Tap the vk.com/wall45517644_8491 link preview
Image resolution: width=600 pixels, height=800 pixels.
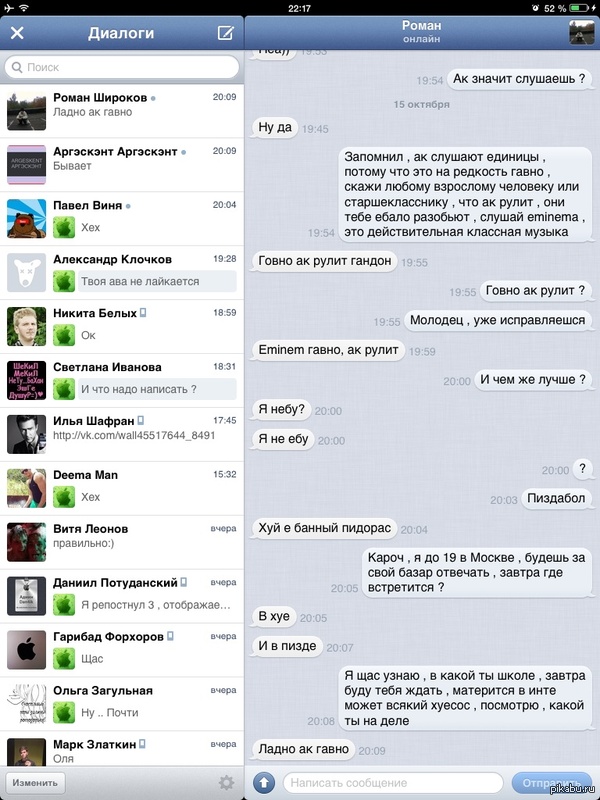pyautogui.click(x=134, y=436)
